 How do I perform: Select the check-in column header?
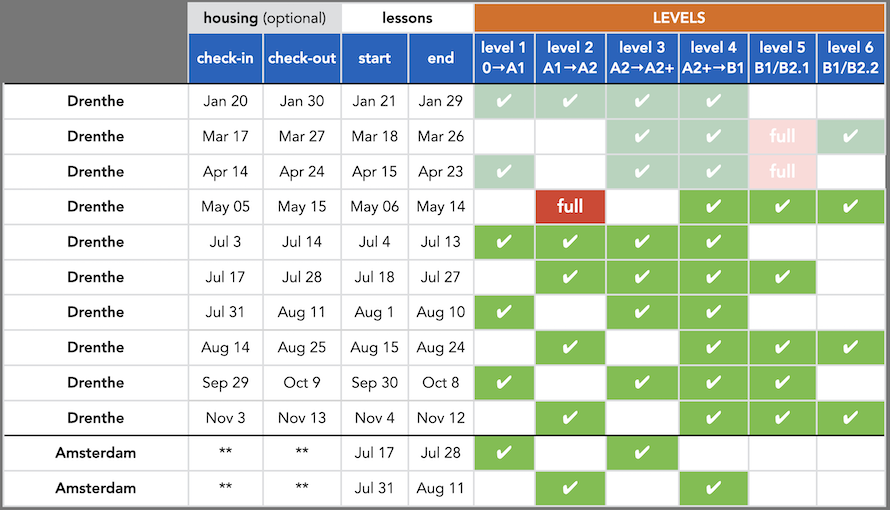tap(225, 58)
